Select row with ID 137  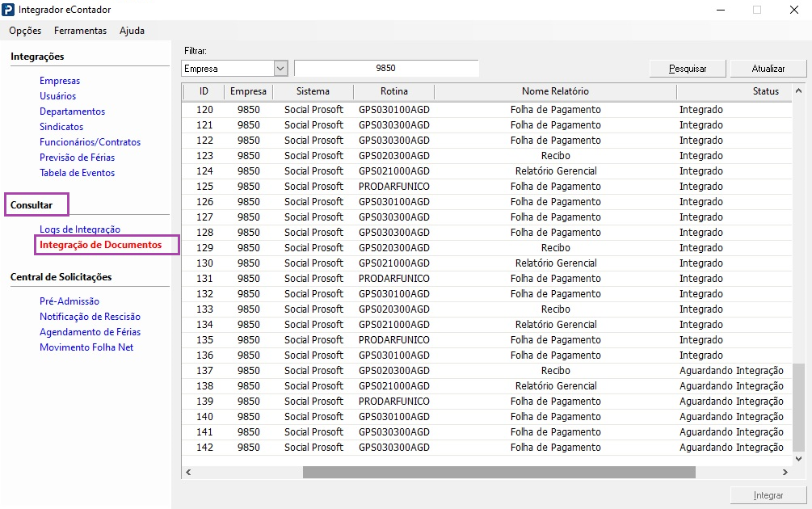click(x=204, y=371)
